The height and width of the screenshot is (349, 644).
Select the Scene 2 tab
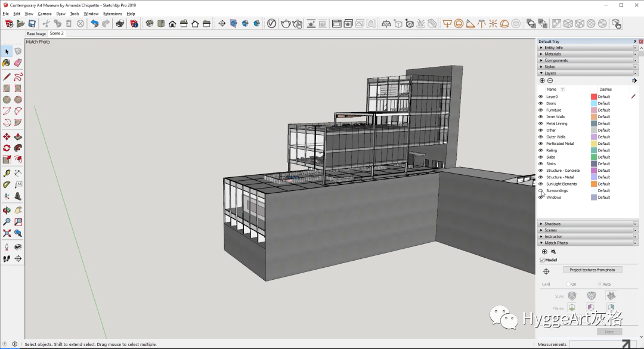pyautogui.click(x=57, y=33)
